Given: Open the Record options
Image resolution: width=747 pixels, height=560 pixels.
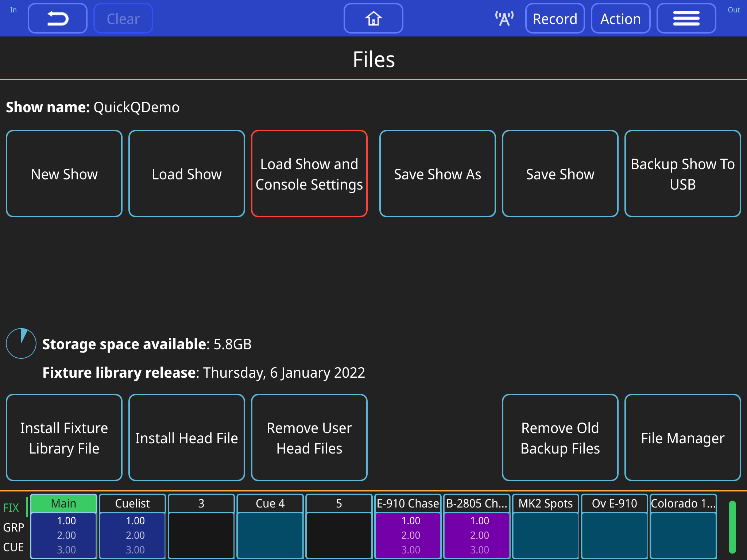Looking at the screenshot, I should 555,18.
